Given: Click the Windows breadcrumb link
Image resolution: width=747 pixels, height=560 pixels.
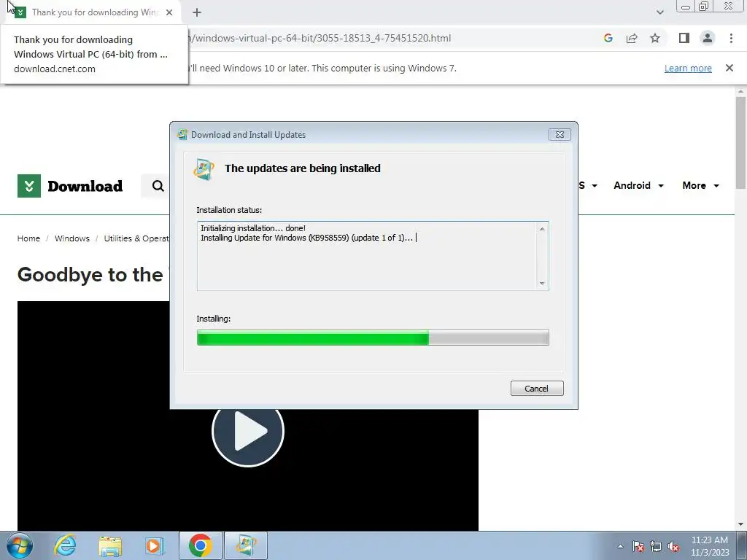Looking at the screenshot, I should point(72,238).
